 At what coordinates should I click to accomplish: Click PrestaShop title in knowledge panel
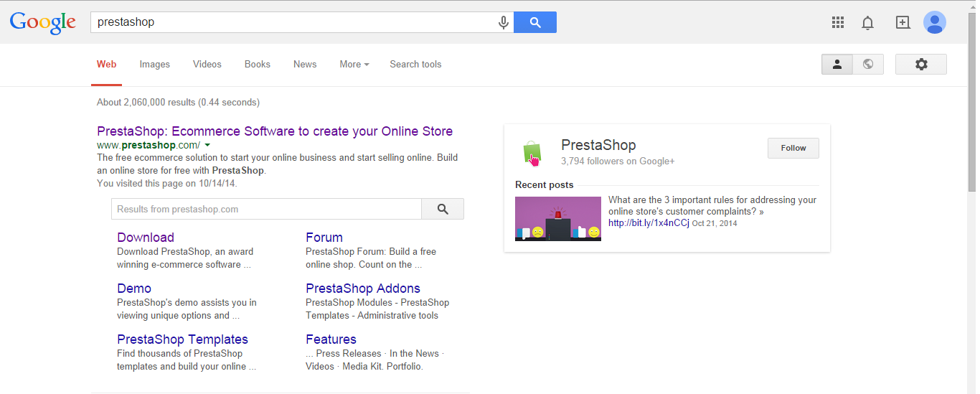tap(598, 146)
